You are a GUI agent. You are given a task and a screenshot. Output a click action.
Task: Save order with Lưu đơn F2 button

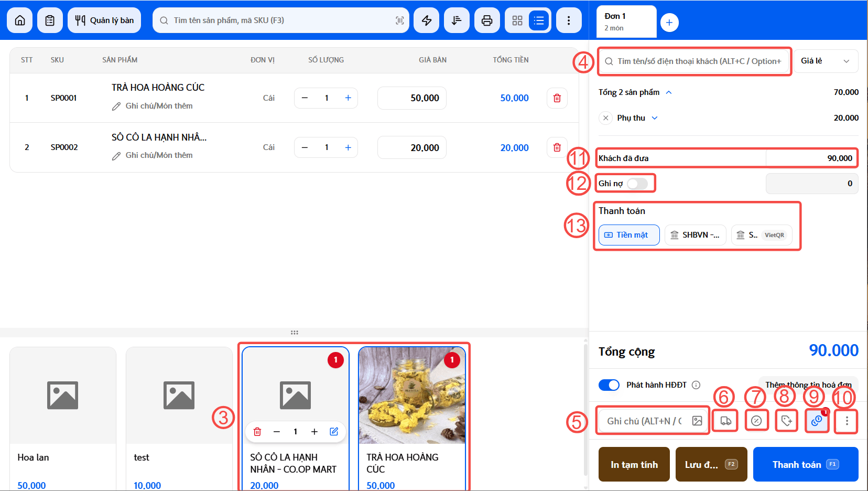(x=711, y=464)
